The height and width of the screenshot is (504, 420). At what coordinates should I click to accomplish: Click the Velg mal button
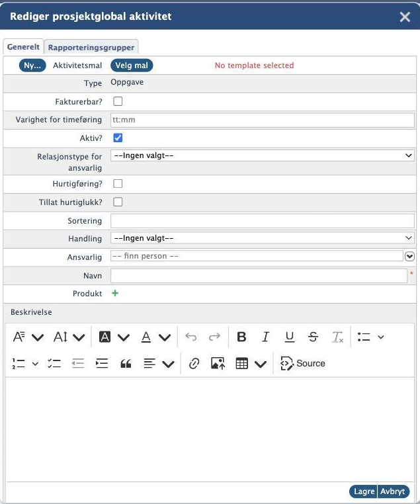pyautogui.click(x=132, y=65)
